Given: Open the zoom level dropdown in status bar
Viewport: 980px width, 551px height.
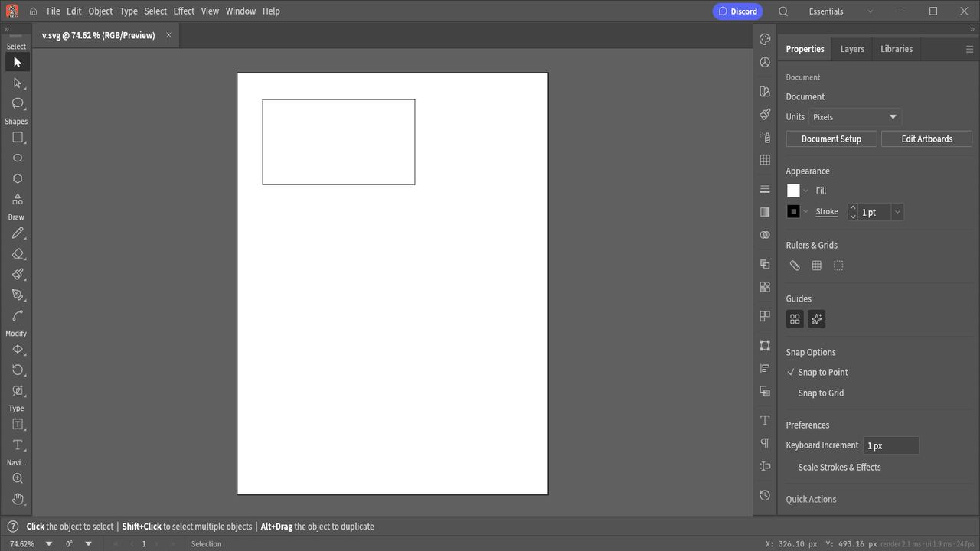Looking at the screenshot, I should (49, 544).
